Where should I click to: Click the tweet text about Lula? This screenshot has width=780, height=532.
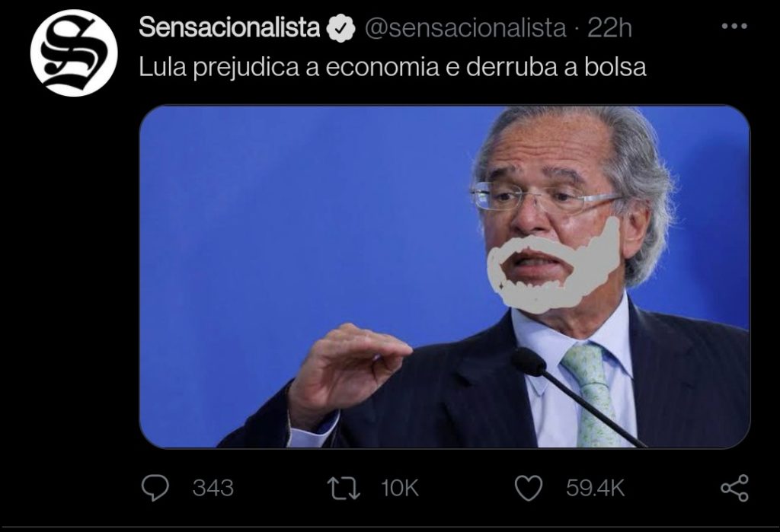392,67
